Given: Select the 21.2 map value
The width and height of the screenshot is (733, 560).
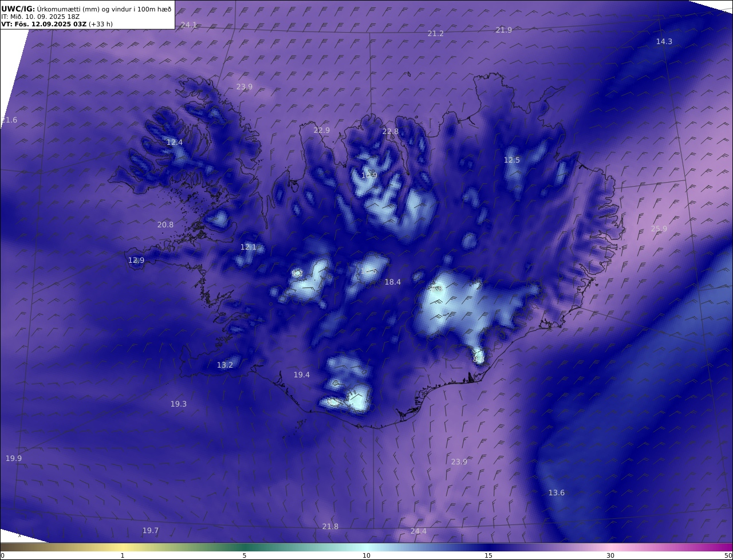Looking at the screenshot, I should (436, 34).
